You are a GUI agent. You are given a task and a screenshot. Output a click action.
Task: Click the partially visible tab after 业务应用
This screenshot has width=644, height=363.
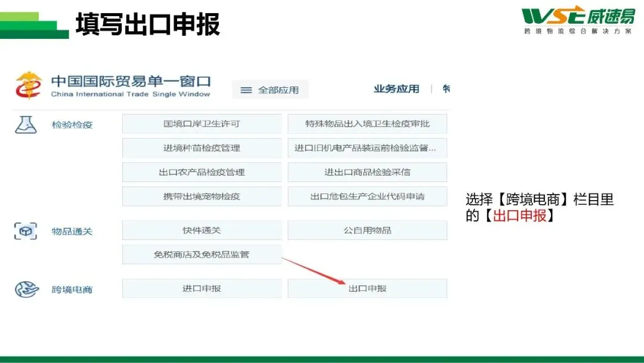pyautogui.click(x=446, y=89)
